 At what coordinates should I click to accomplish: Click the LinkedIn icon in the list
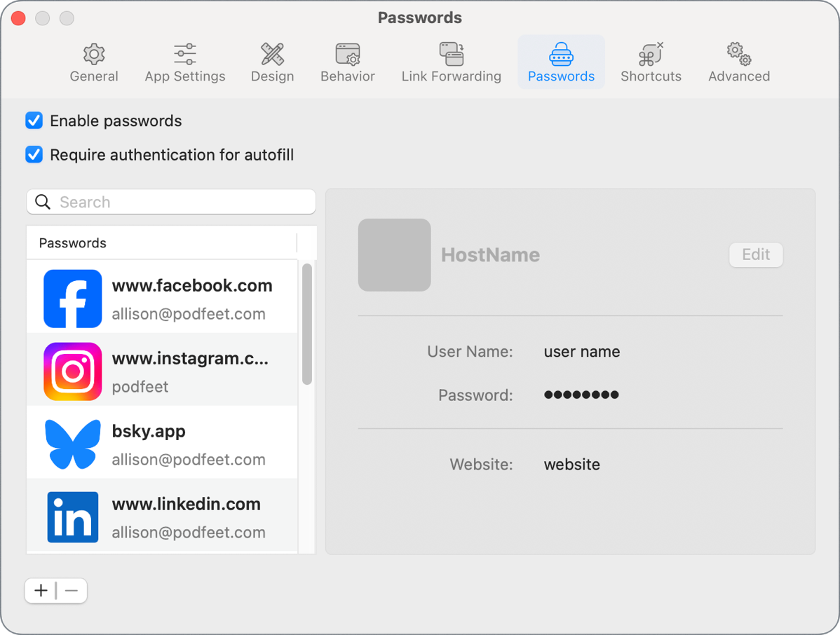coord(72,517)
